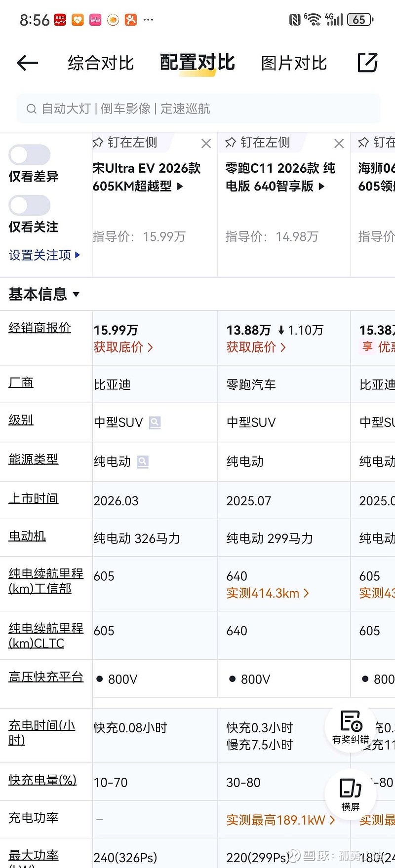Viewport: 395px width, 868px height.
Task: Switch to 图片对比 tab
Action: 294,63
